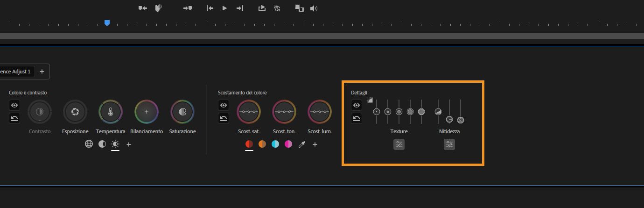
Task: Toggle visibility of Colore e contrasto
Action: click(14, 106)
